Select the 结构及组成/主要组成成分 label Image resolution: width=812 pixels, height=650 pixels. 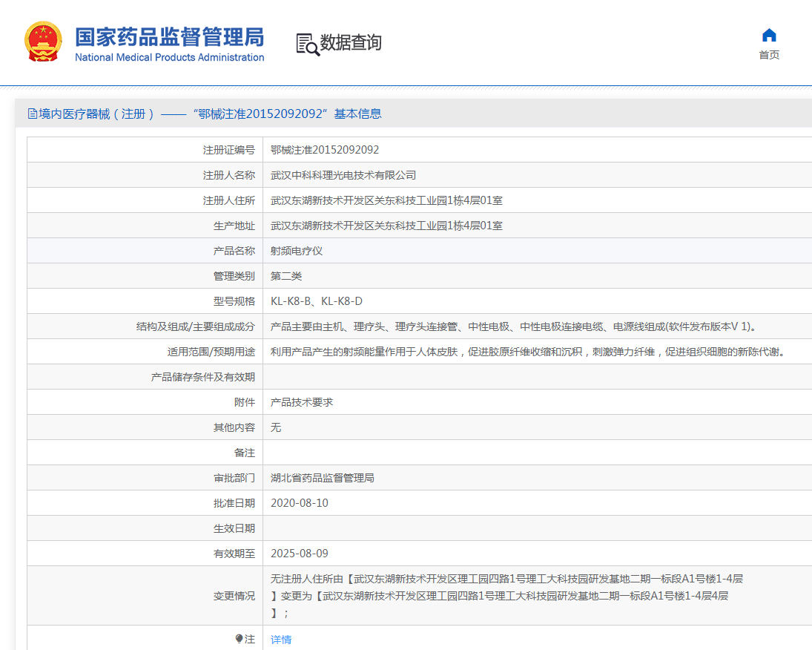196,326
